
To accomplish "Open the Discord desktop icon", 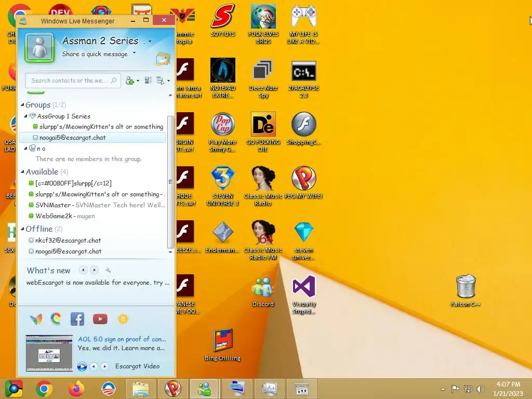I will pyautogui.click(x=263, y=291).
